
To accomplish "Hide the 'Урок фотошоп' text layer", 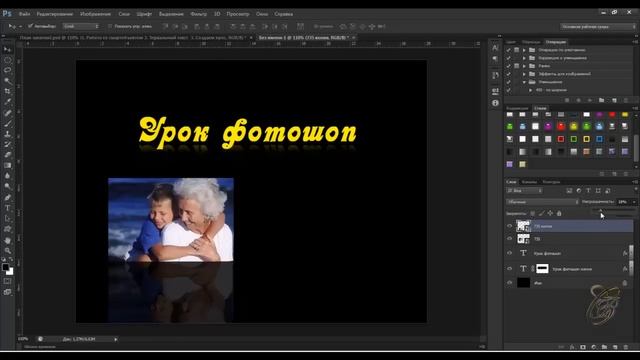I will click(x=509, y=253).
